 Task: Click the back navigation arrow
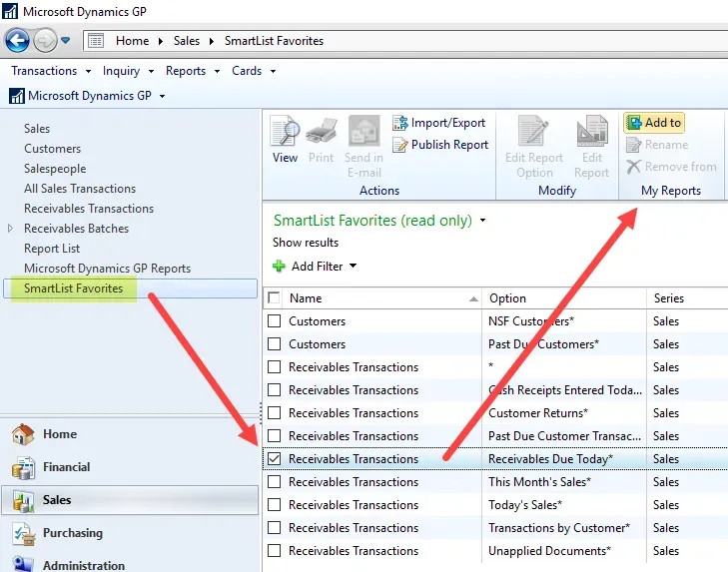17,41
